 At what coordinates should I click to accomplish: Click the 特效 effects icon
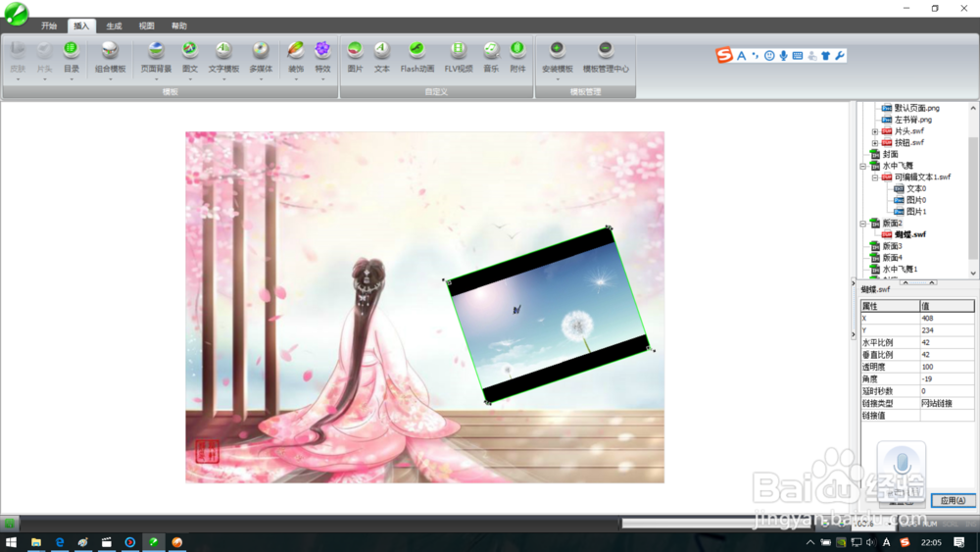pyautogui.click(x=322, y=50)
